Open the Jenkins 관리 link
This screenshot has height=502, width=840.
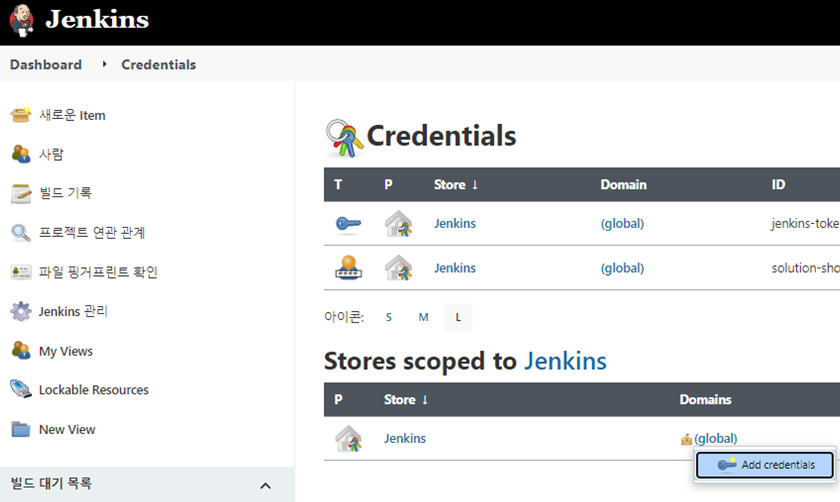[73, 311]
